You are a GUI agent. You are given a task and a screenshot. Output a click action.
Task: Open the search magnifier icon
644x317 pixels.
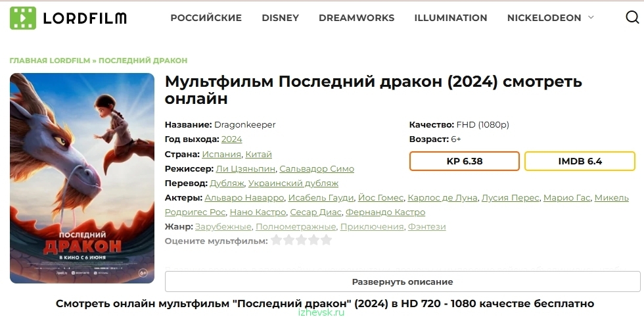(x=632, y=17)
